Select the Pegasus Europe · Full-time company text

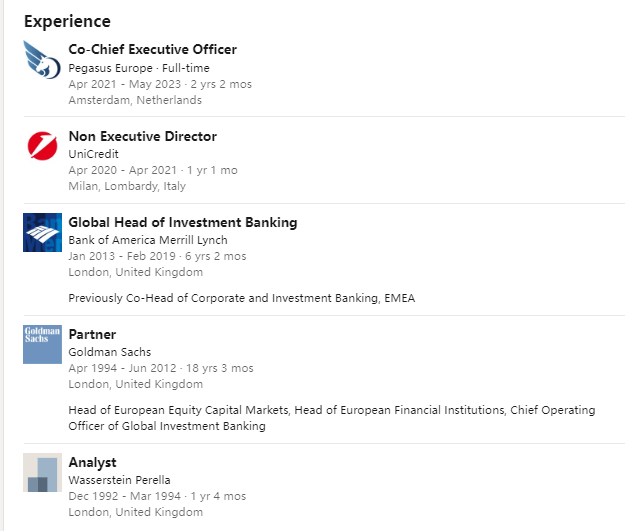click(139, 68)
